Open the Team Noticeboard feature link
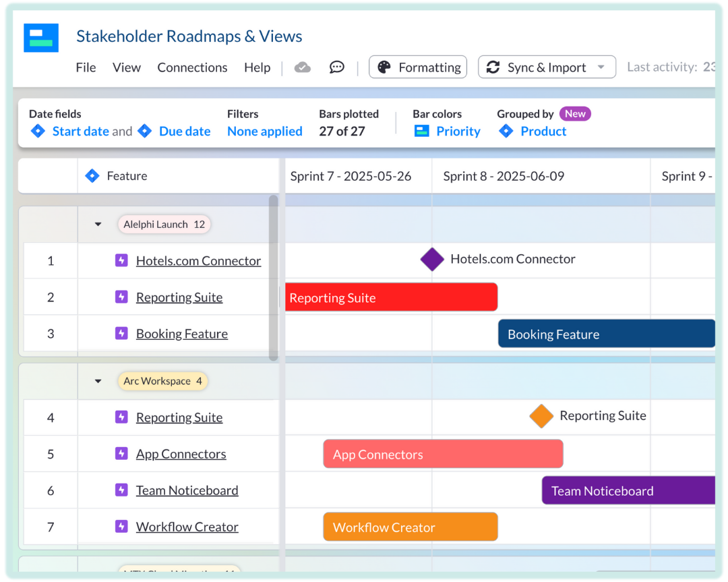This screenshot has height=582, width=728. (x=187, y=490)
